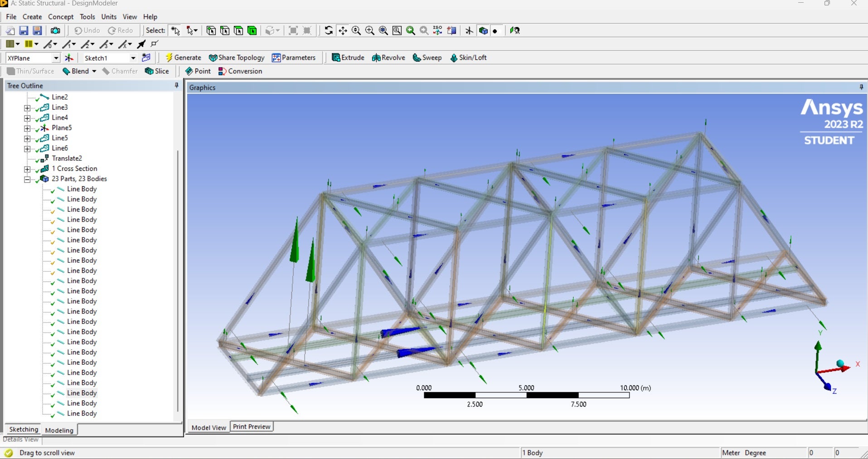This screenshot has width=868, height=459.
Task: Click the New Sketch icon
Action: (146, 58)
